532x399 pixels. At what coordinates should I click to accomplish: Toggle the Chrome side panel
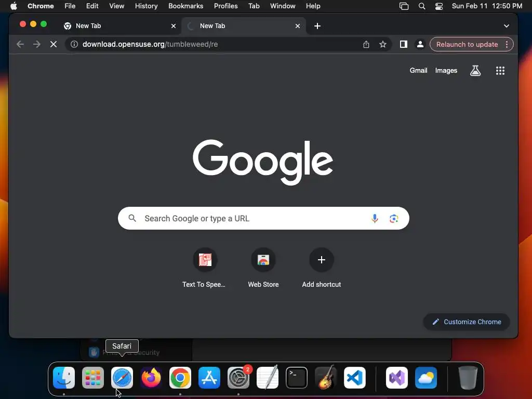(x=403, y=44)
